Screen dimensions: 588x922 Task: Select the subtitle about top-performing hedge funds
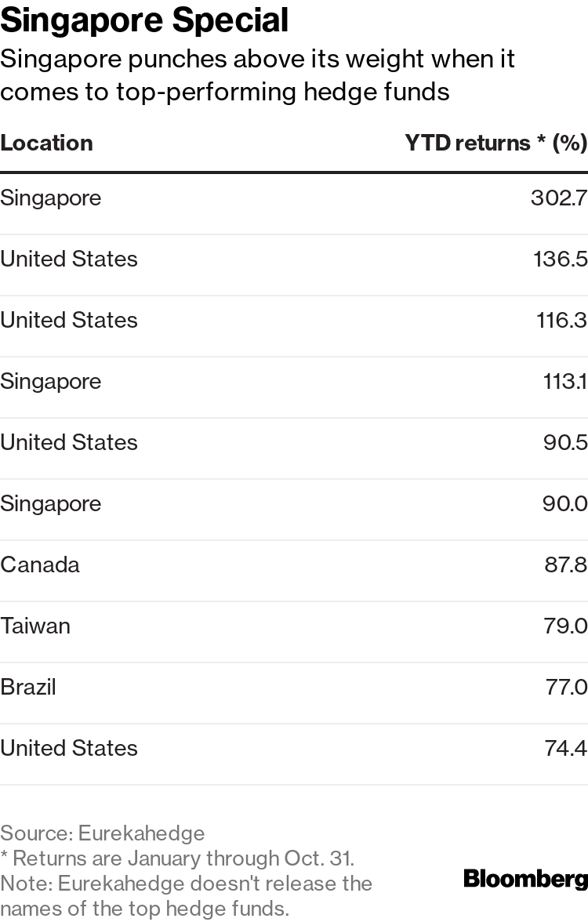coord(257,76)
